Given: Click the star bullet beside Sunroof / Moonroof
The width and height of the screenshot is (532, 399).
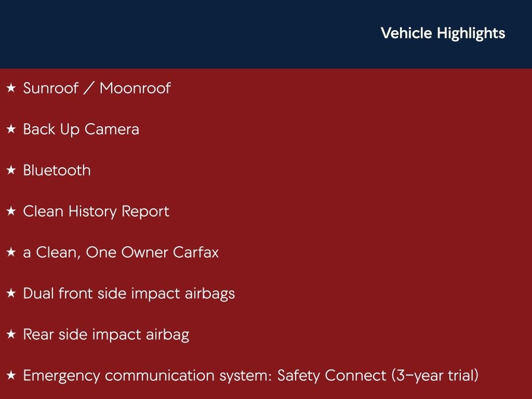Looking at the screenshot, I should 11,88.
